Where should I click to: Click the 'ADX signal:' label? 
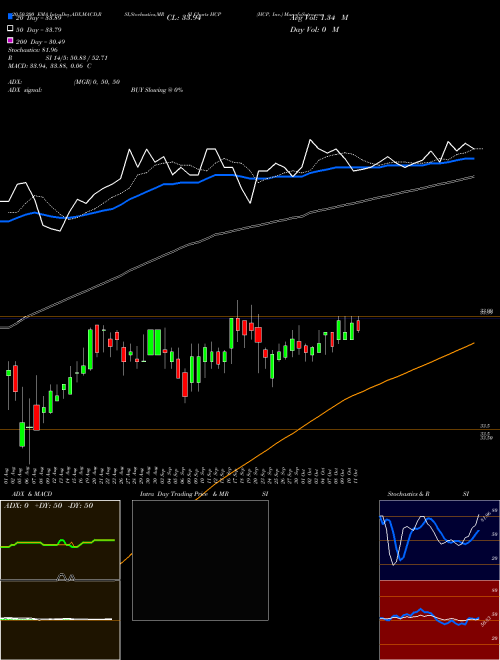[25, 90]
